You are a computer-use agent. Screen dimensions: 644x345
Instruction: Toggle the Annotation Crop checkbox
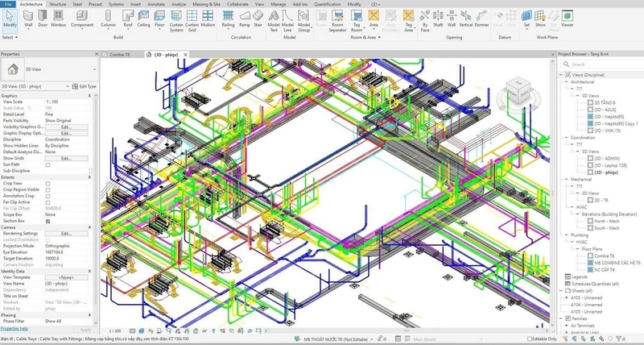coord(47,196)
